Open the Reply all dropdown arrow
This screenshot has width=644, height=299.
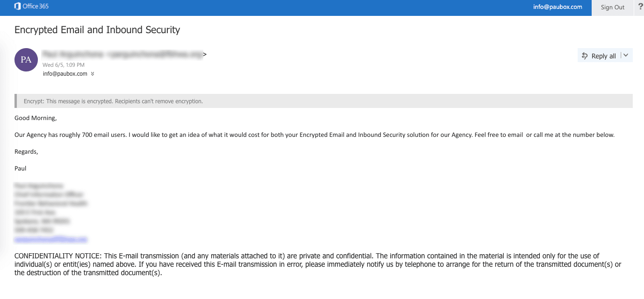point(626,56)
